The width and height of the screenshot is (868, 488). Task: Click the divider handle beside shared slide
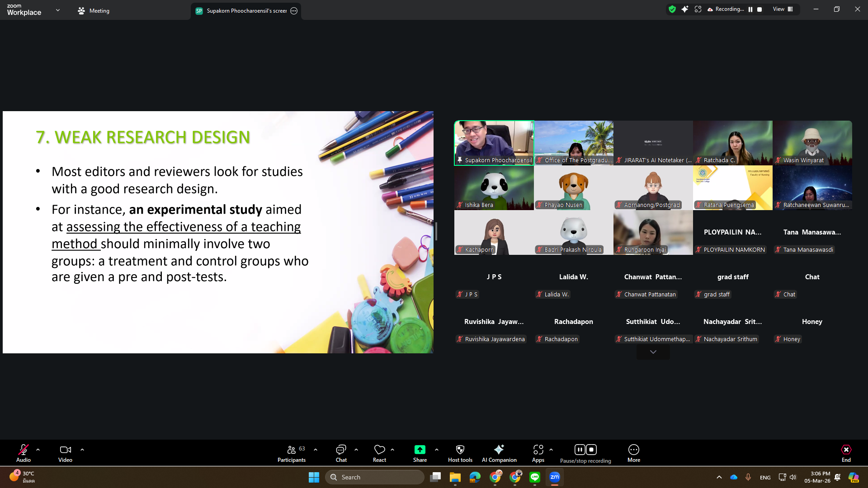coord(436,231)
